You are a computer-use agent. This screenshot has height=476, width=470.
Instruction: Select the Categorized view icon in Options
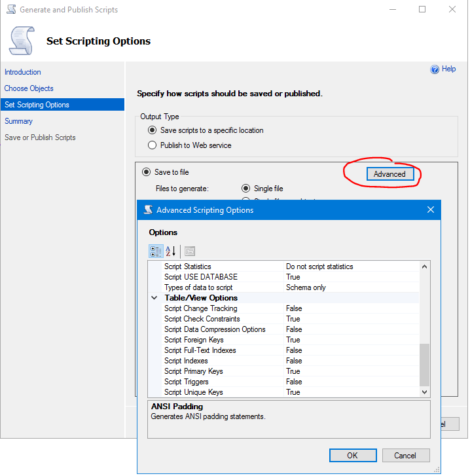(x=156, y=251)
